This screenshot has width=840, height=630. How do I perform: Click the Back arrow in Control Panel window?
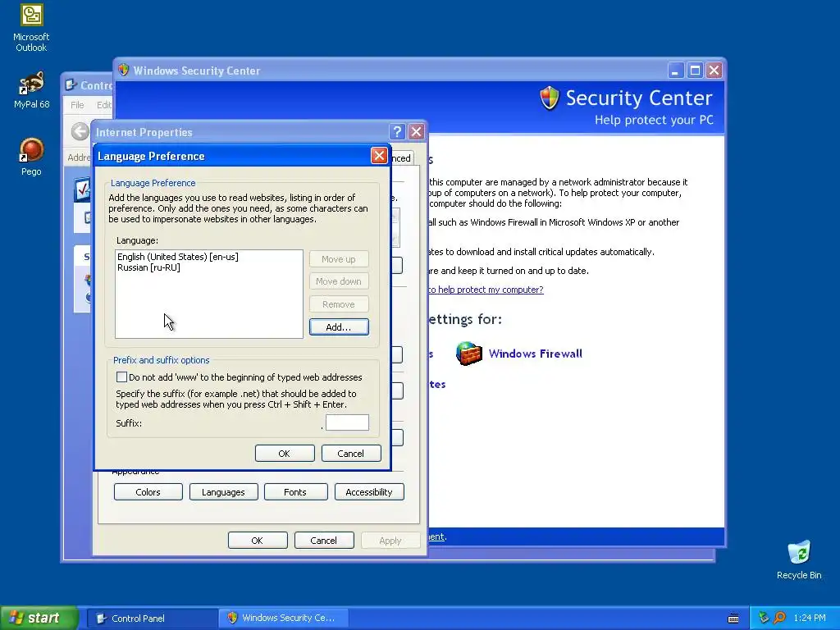80,131
